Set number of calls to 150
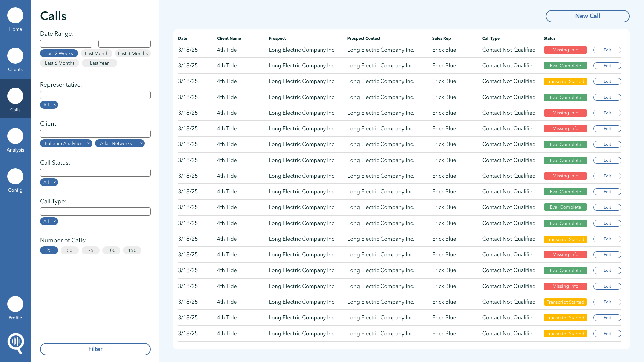 tap(132, 250)
